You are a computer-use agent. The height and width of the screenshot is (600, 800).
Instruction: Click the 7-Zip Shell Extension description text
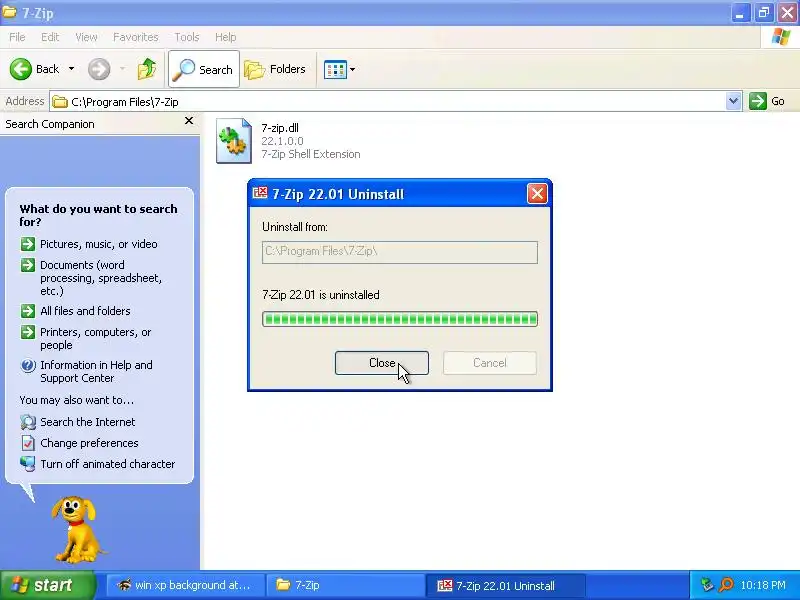(x=311, y=154)
